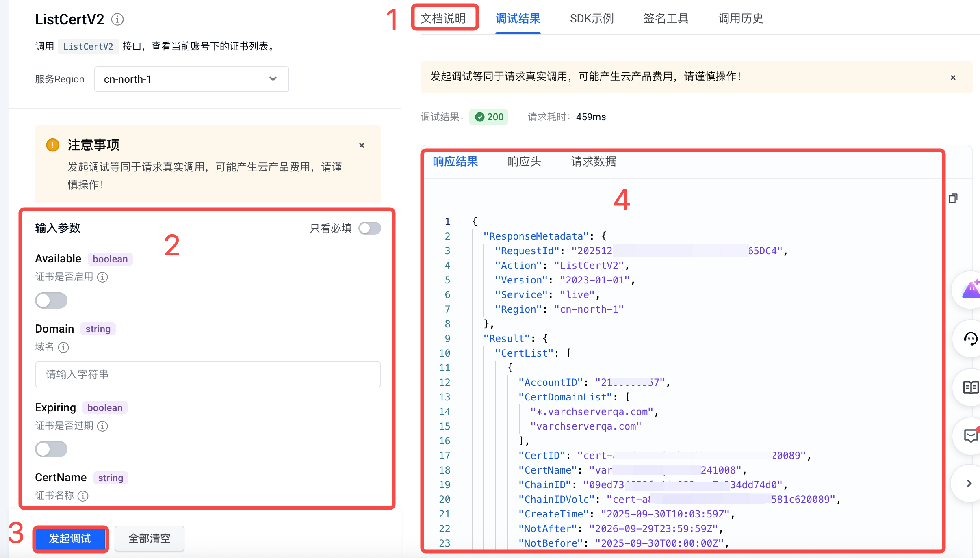
Task: Click info icon next to ListCertV2 title
Action: (x=117, y=19)
